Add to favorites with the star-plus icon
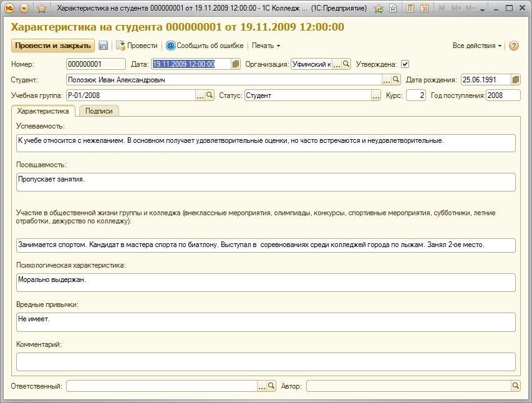The width and height of the screenshot is (532, 403). pyautogui.click(x=379, y=9)
